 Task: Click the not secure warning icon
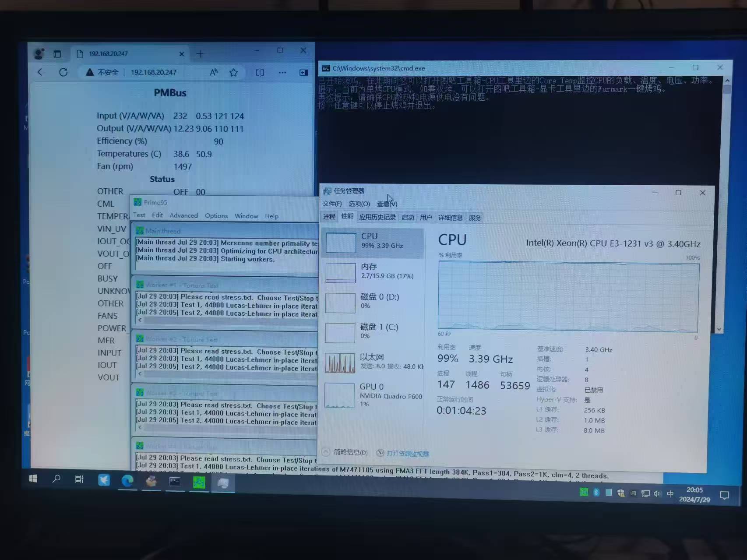(90, 72)
